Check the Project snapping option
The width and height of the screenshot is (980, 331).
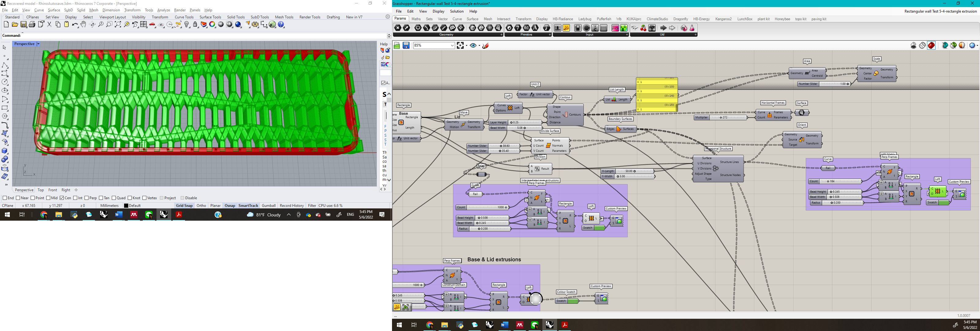point(162,198)
